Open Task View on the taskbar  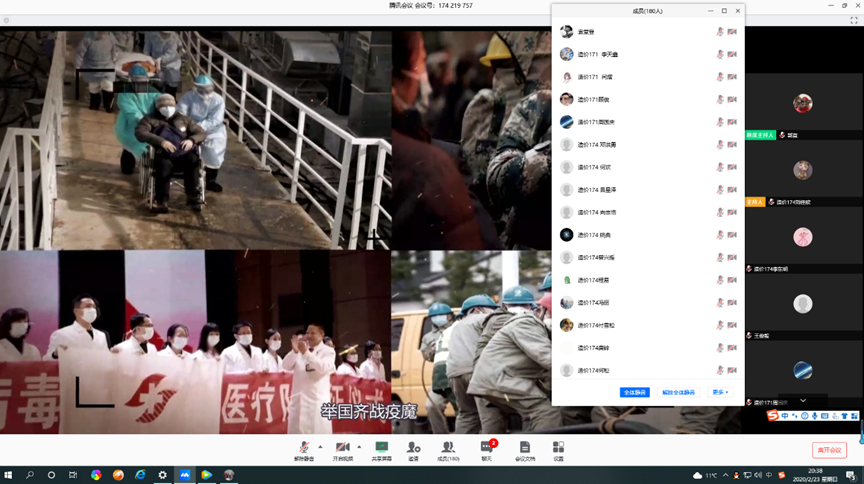click(73, 475)
